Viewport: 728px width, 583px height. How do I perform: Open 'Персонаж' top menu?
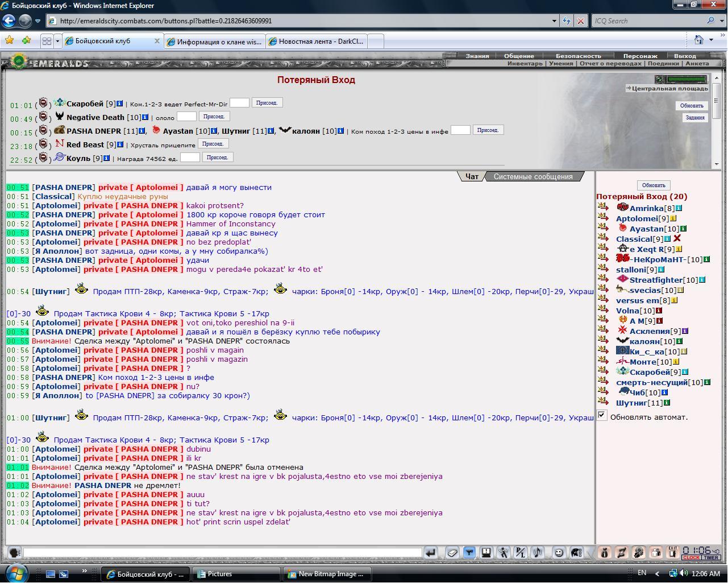tap(640, 56)
